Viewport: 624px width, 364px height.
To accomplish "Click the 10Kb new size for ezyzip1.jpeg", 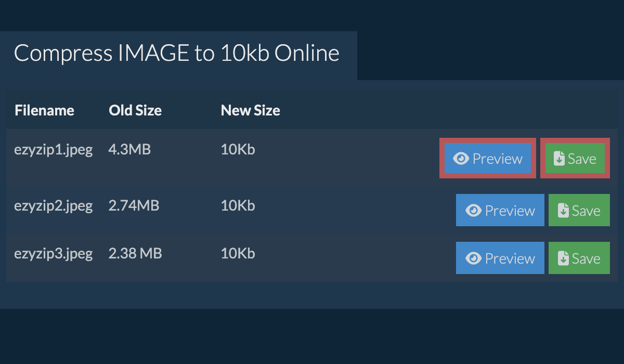I will point(238,150).
